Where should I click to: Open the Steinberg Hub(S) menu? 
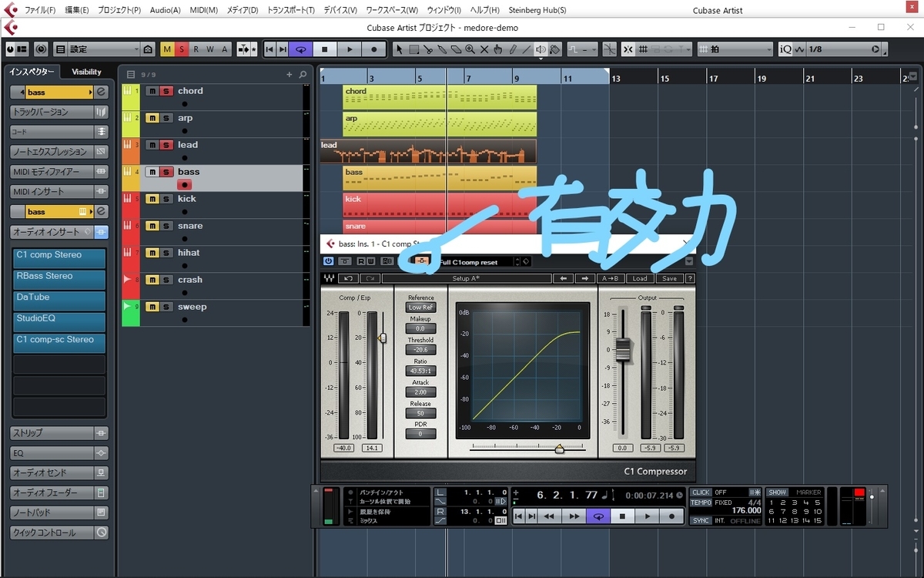[537, 10]
